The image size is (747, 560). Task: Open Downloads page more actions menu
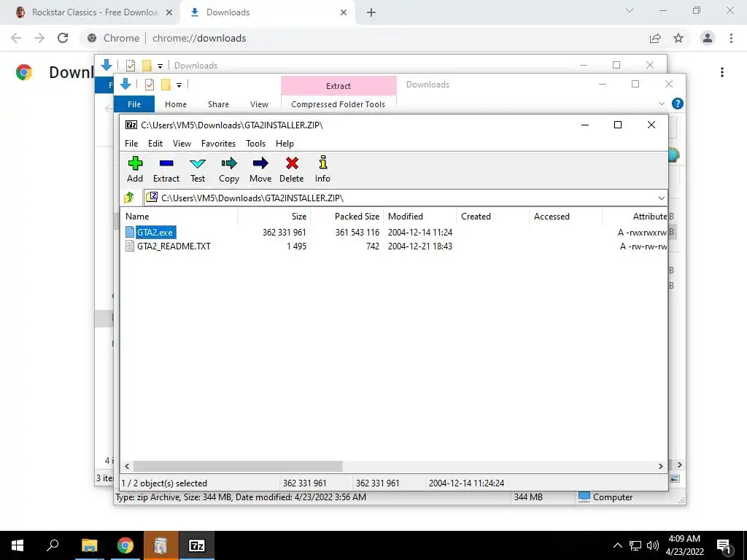(x=722, y=72)
